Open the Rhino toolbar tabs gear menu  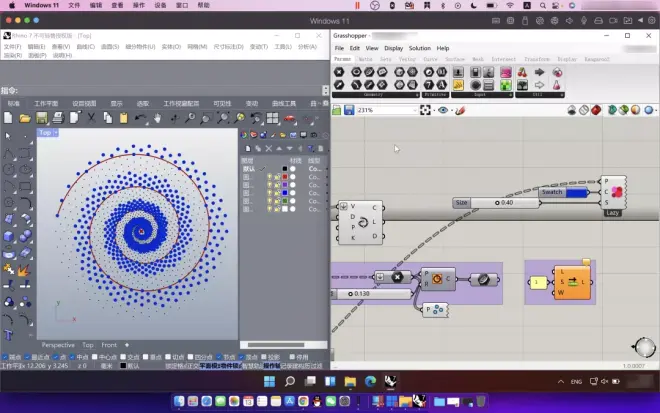[x=325, y=103]
